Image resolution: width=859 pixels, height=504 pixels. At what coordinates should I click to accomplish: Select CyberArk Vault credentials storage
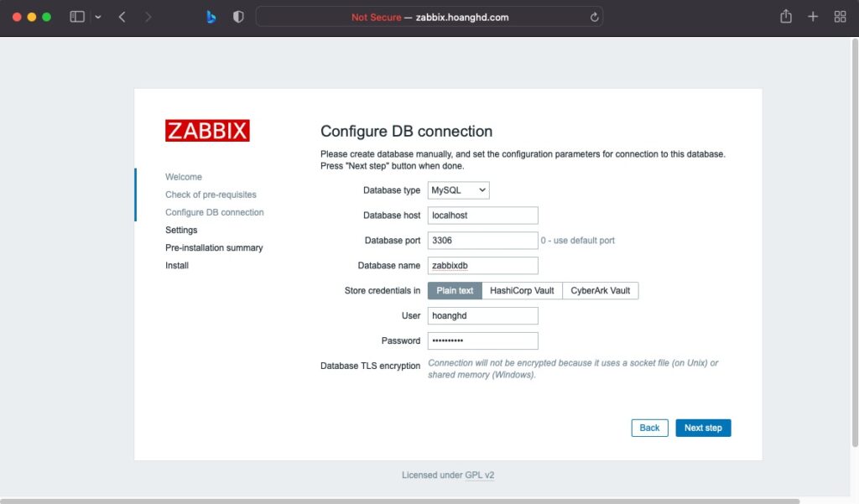click(601, 291)
